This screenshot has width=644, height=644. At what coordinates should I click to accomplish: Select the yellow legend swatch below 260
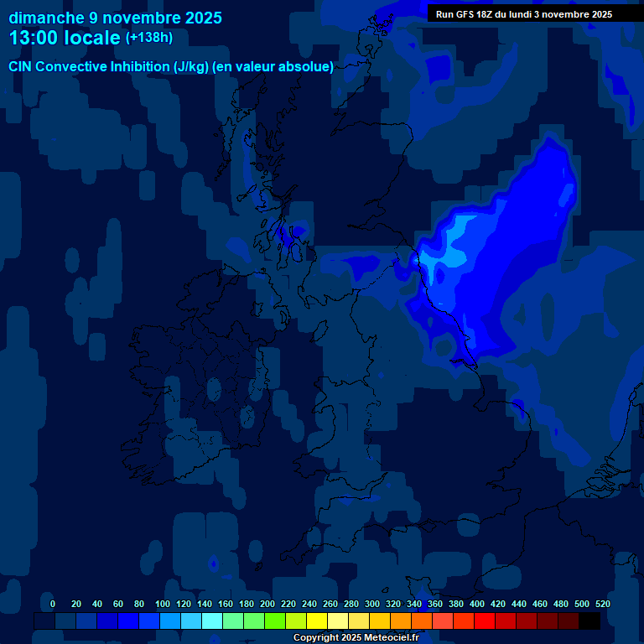317,621
